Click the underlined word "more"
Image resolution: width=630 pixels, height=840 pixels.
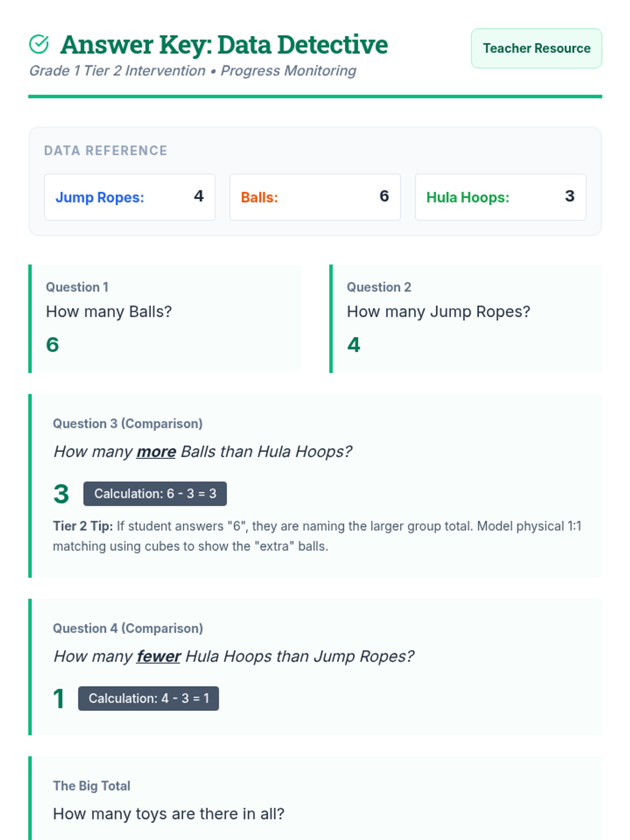[156, 451]
